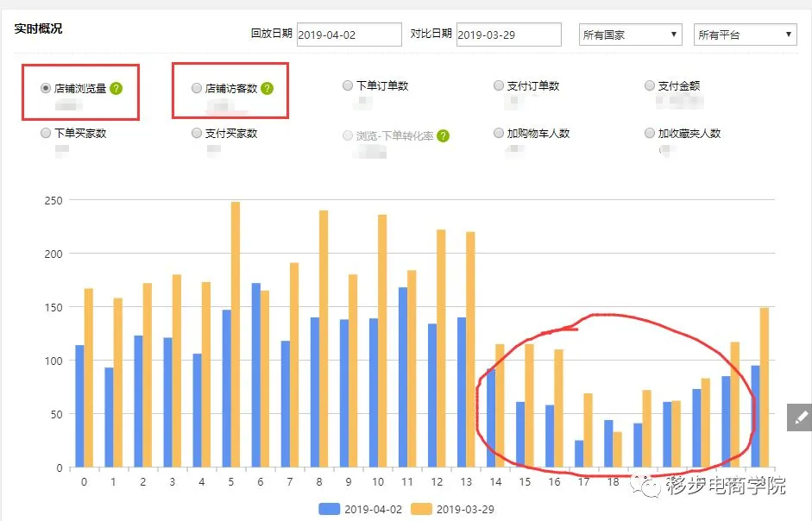Click help icon beside 店铺访客数

(267, 89)
